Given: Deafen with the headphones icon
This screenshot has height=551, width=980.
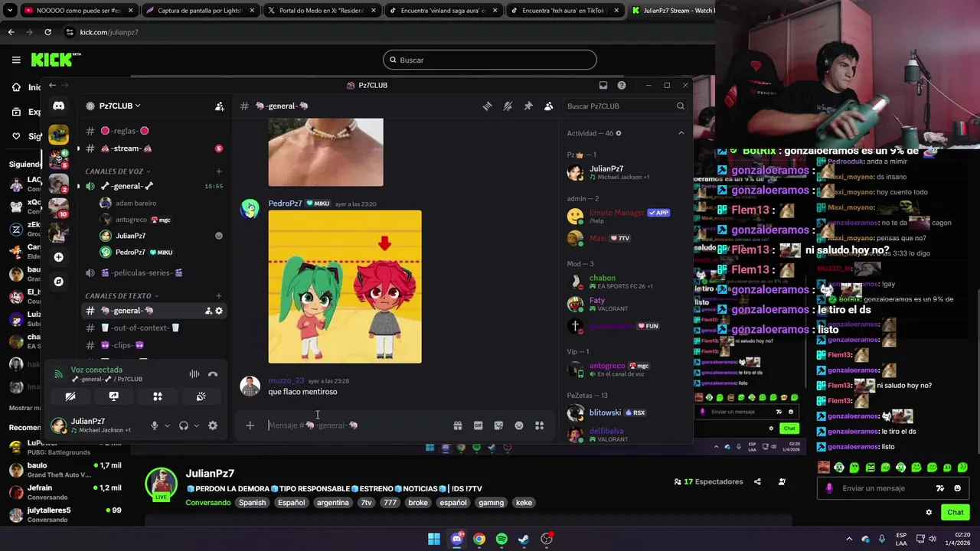Looking at the screenshot, I should click(184, 425).
